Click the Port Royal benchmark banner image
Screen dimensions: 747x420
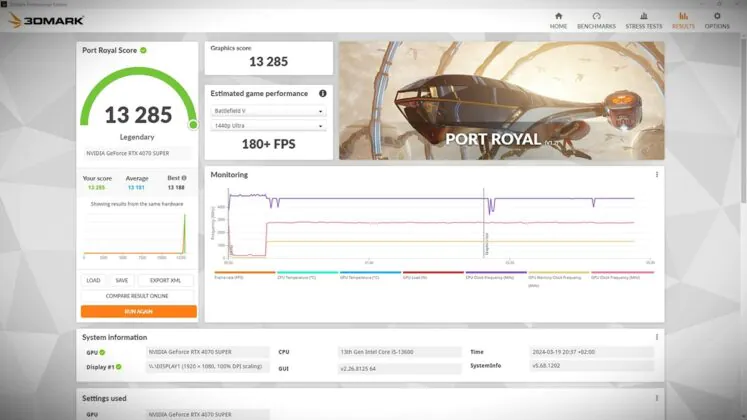point(502,100)
